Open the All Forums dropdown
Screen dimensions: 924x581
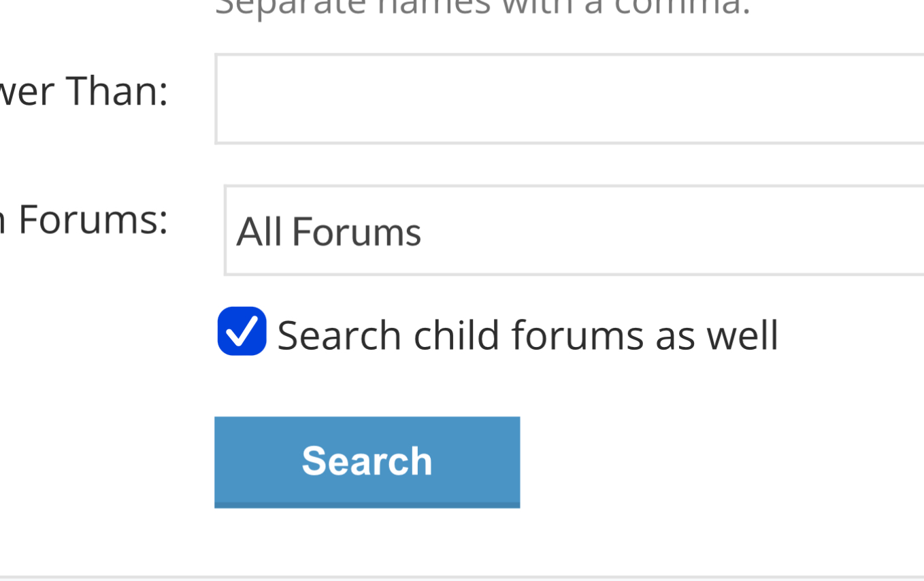point(573,231)
